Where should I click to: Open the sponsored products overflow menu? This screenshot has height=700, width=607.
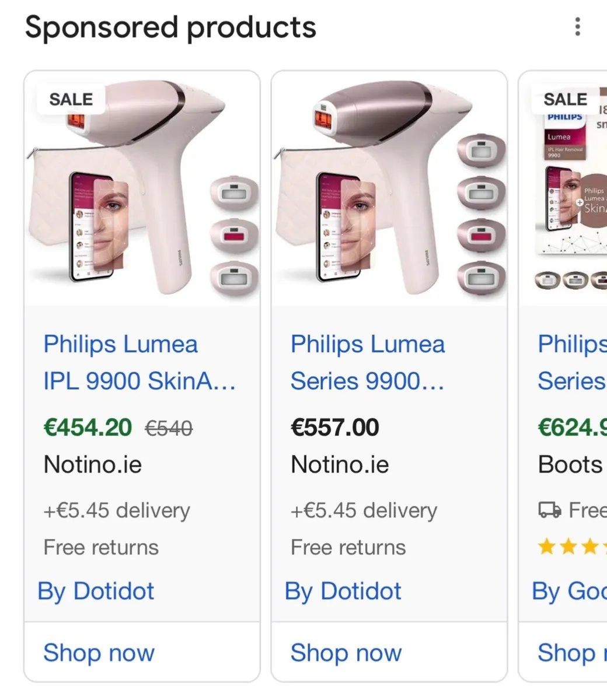point(577,27)
